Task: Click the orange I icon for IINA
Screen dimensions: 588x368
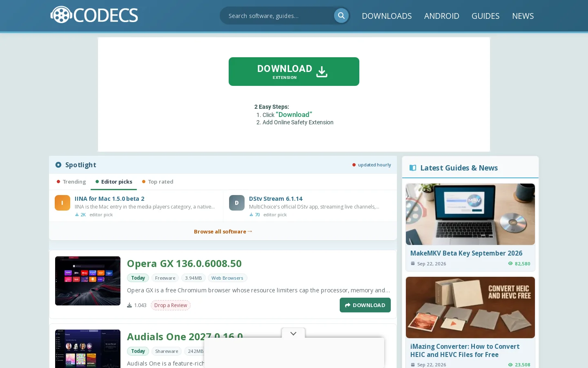Action: click(x=62, y=203)
